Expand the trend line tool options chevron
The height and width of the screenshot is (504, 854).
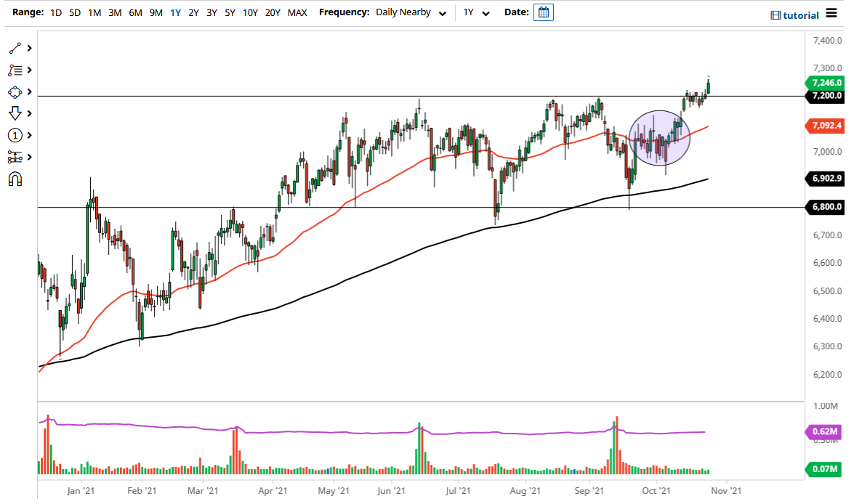click(28, 48)
